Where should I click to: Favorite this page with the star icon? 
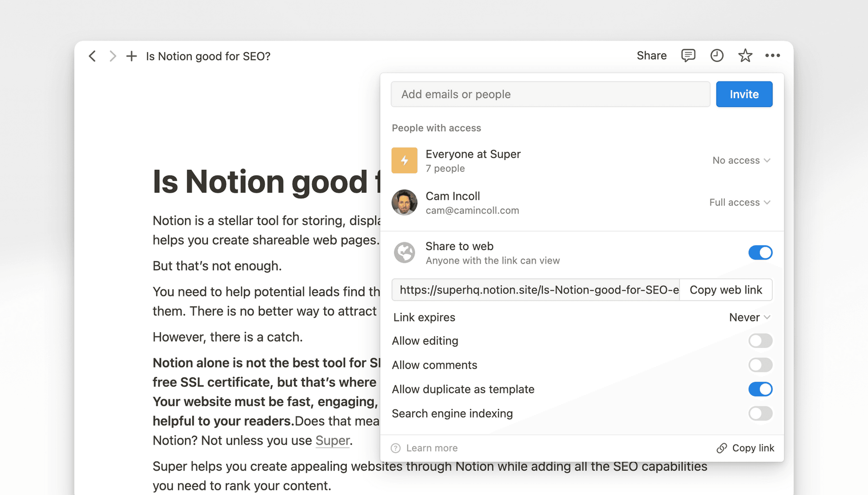point(745,56)
